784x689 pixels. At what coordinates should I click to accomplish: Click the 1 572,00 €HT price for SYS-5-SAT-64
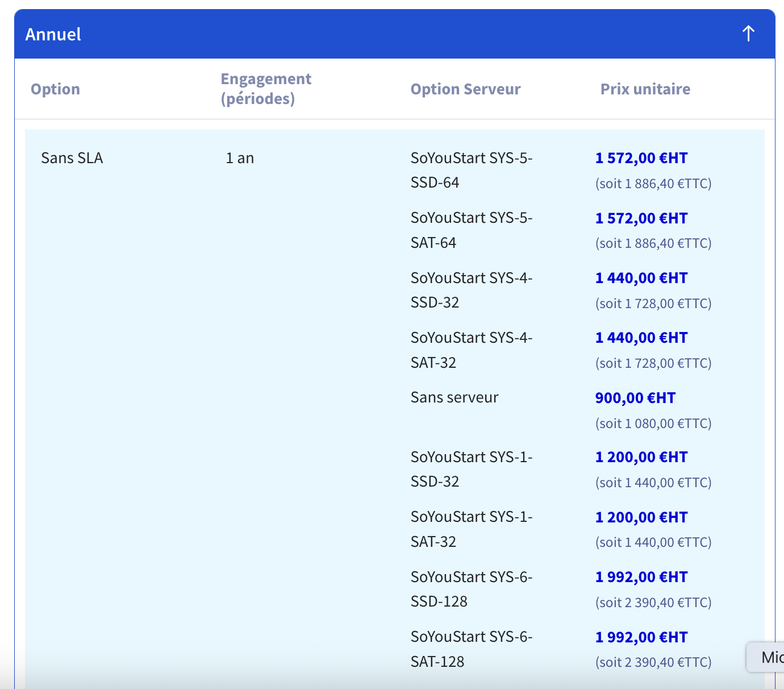(x=641, y=218)
